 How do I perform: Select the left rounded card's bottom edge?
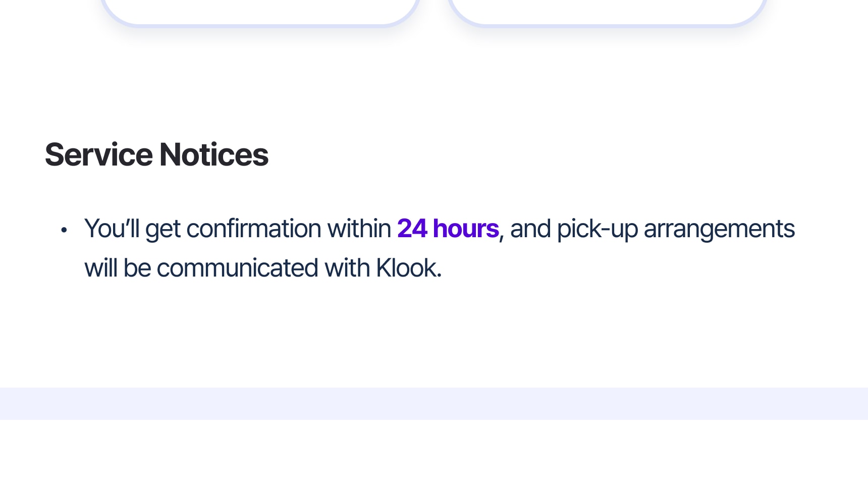[260, 23]
